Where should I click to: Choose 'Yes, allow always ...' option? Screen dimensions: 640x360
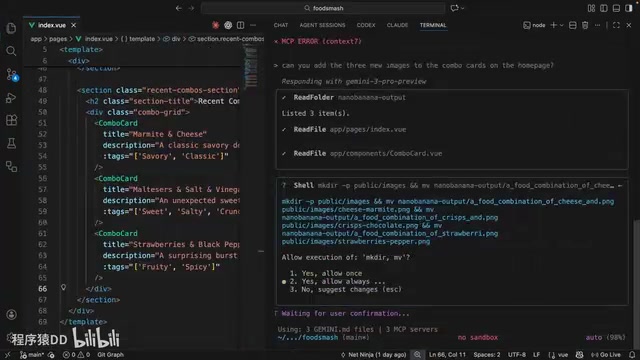[x=338, y=282]
